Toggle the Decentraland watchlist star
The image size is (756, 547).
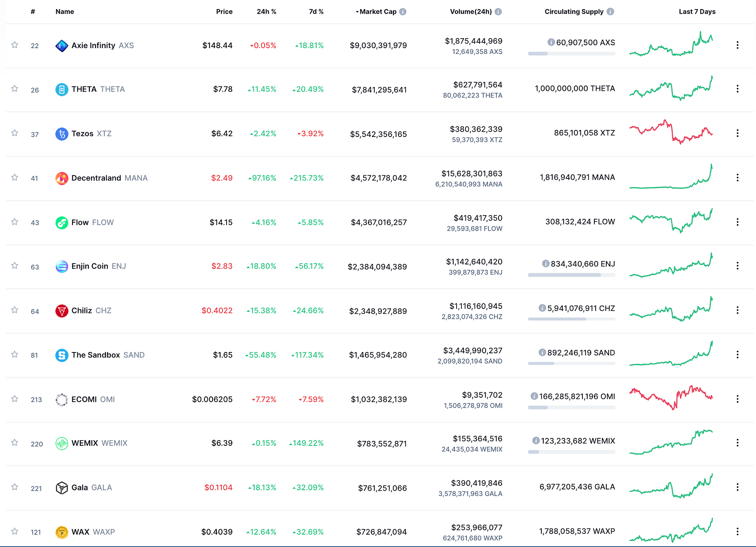coord(15,178)
